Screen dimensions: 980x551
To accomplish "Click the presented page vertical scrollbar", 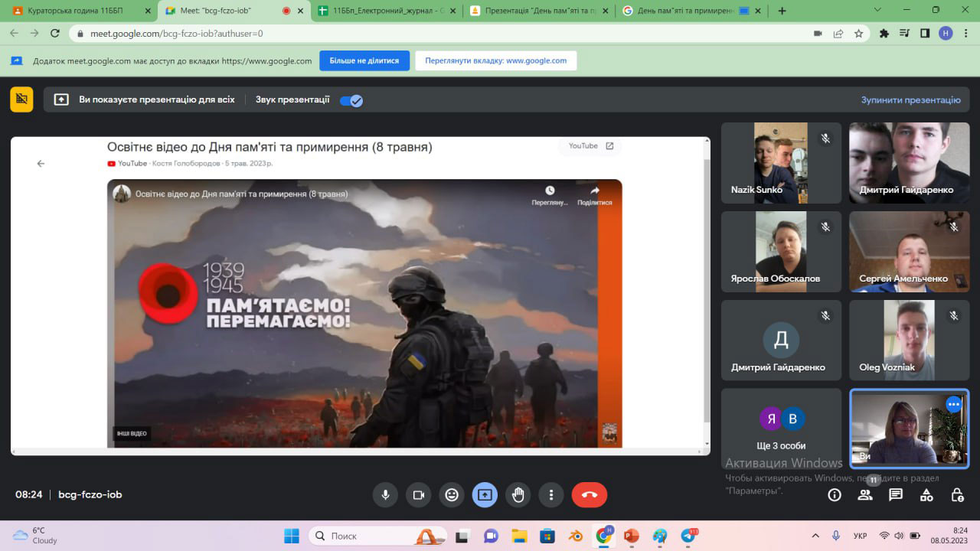I will pos(706,291).
